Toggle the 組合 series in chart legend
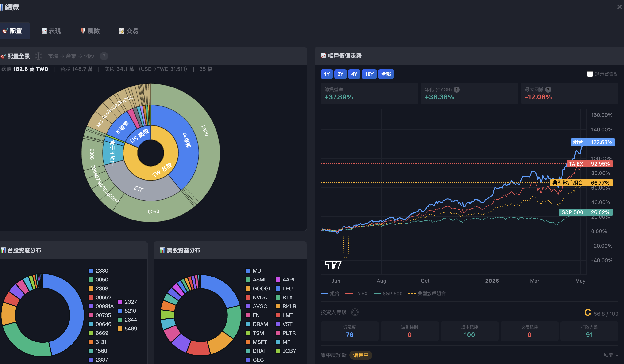624x364 pixels. point(330,293)
